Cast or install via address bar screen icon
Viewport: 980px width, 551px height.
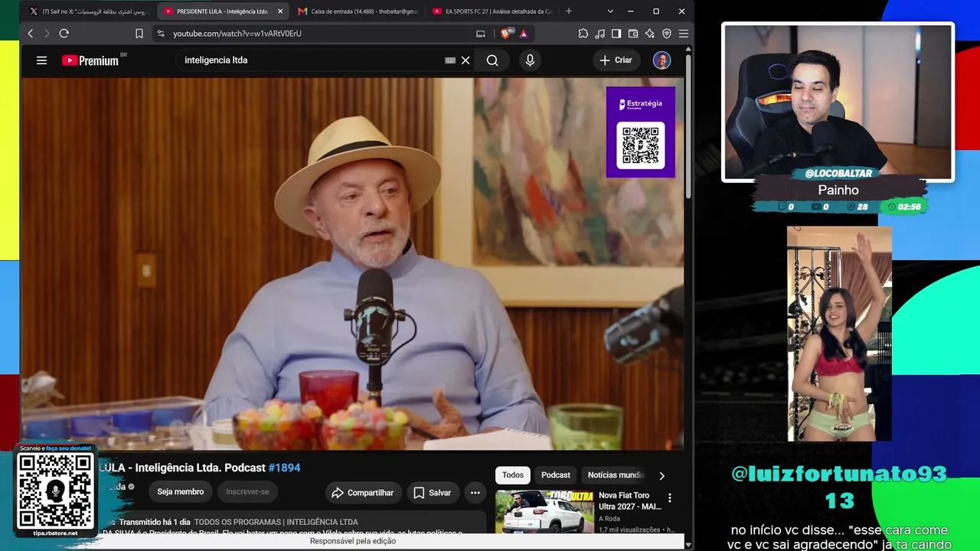click(481, 34)
